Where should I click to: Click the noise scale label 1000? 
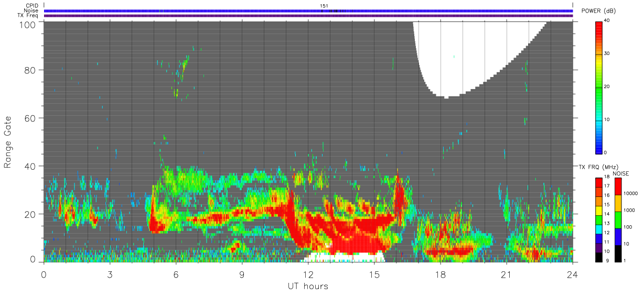pyautogui.click(x=629, y=210)
